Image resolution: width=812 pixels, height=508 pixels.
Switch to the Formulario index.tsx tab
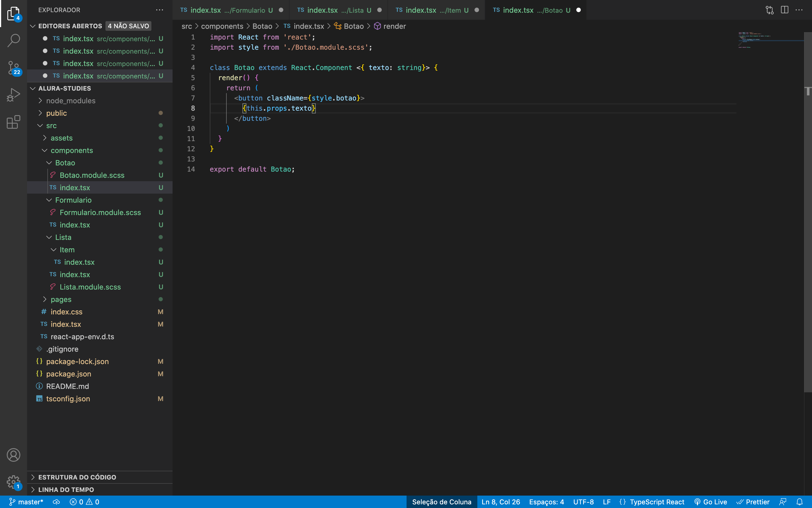click(231, 10)
